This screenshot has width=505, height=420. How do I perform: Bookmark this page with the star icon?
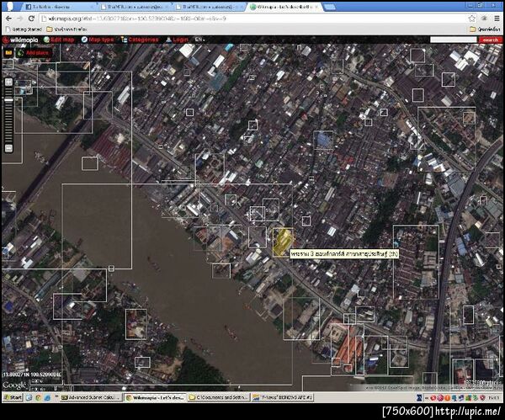coord(472,19)
